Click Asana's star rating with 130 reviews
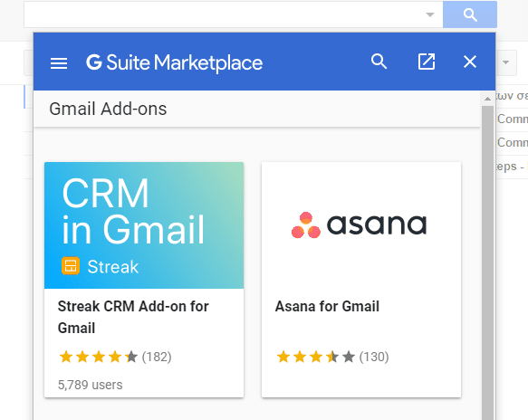The height and width of the screenshot is (420, 528). (x=332, y=357)
